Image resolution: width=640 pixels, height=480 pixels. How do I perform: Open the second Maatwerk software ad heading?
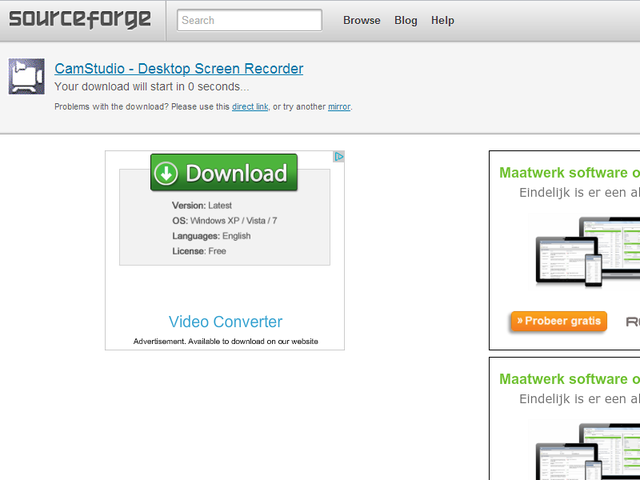point(569,379)
